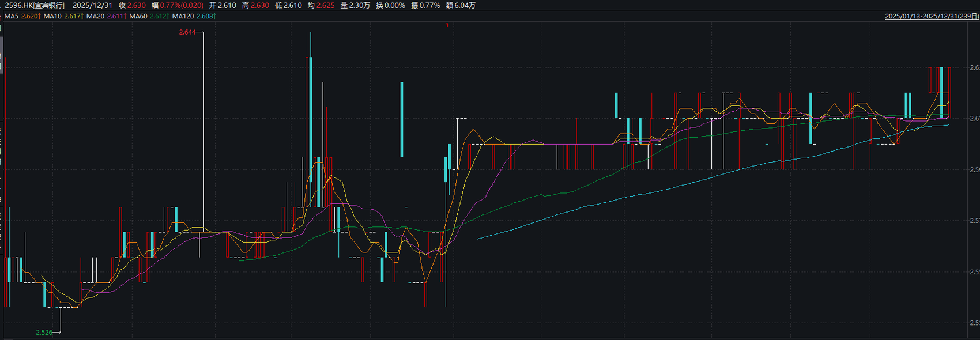Click the date 2025/12/31 in header
This screenshot has width=980, height=340.
(92, 5)
